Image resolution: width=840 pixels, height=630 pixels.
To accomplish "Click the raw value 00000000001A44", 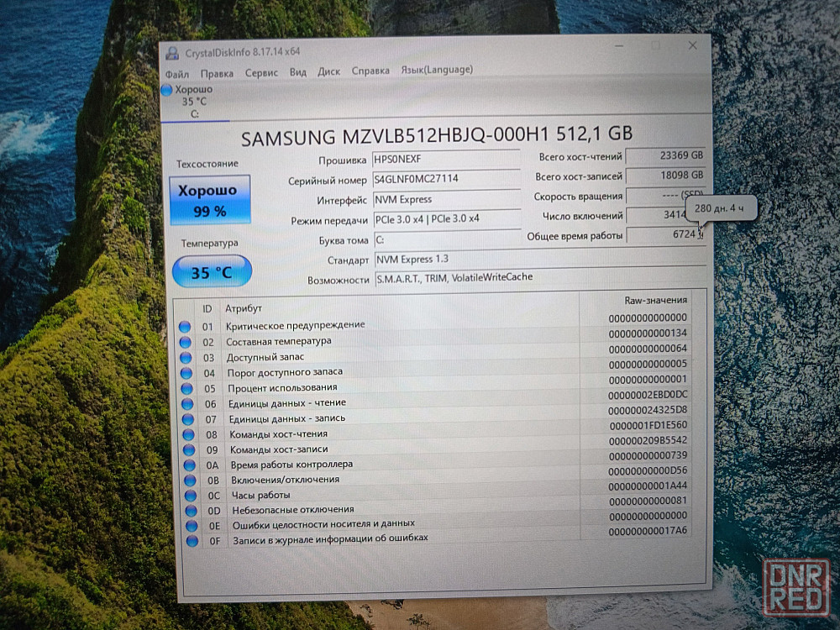I will coord(648,486).
